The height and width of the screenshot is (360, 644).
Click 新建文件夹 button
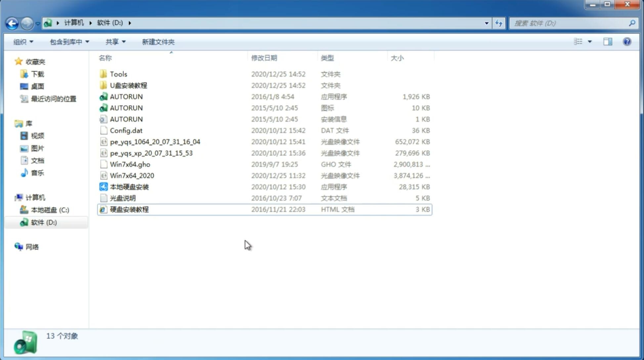tap(158, 42)
